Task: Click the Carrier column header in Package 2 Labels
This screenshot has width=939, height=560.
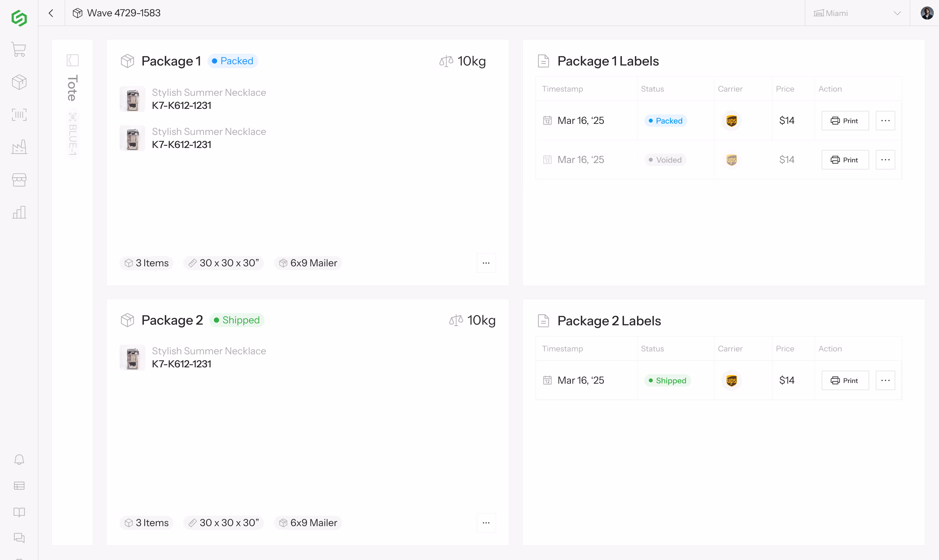Action: click(x=730, y=349)
